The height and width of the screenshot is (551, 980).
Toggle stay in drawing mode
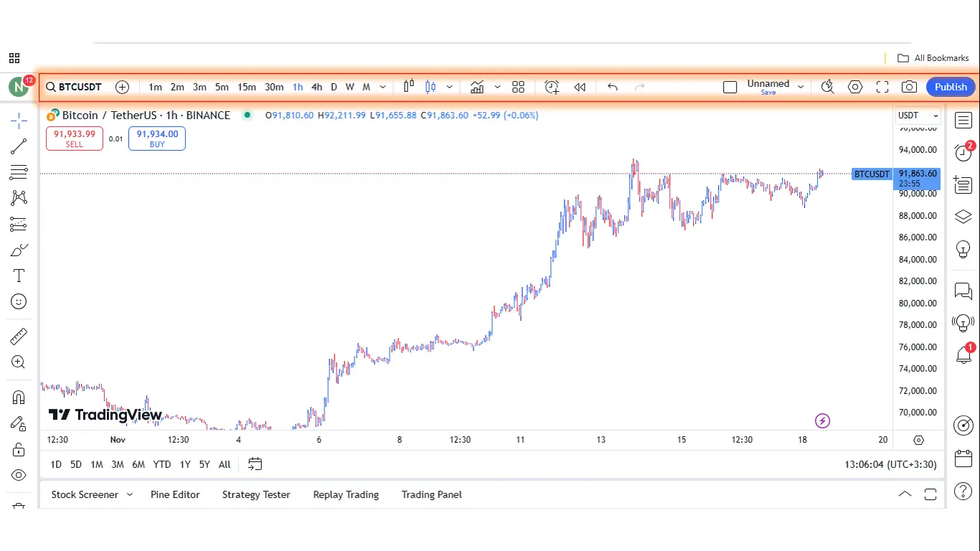19,423
